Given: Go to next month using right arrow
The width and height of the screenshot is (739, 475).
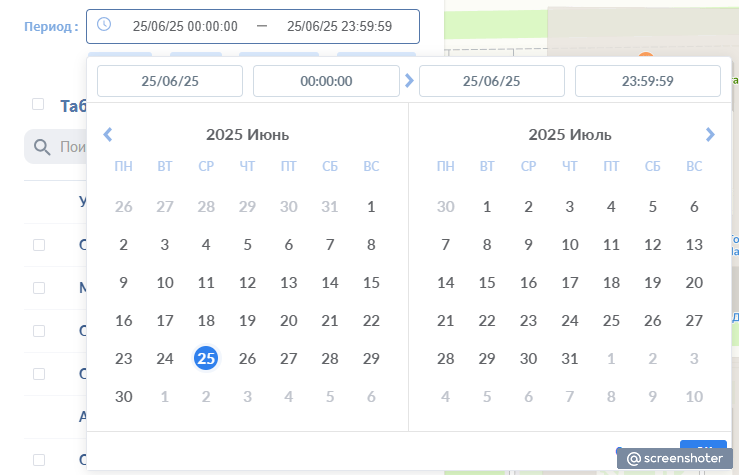Looking at the screenshot, I should (x=710, y=134).
